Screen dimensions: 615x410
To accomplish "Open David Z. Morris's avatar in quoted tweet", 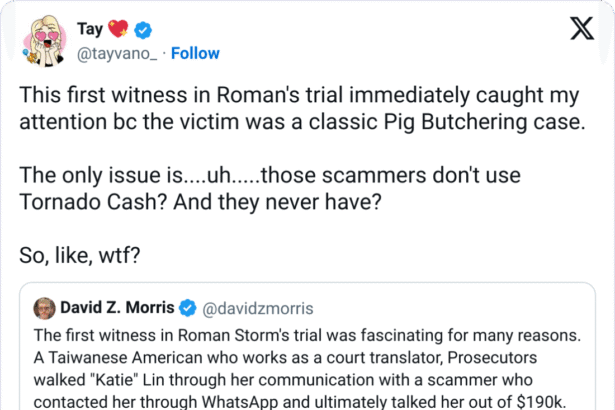I will point(44,306).
